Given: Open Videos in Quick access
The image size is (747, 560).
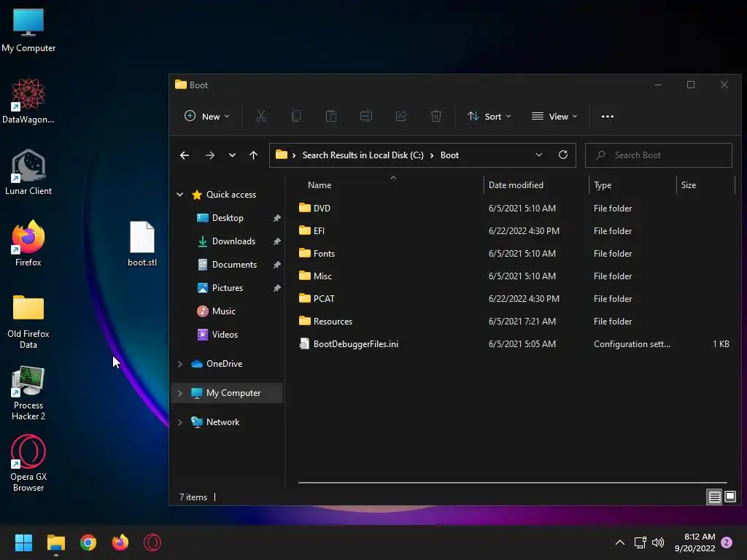Looking at the screenshot, I should coord(225,334).
